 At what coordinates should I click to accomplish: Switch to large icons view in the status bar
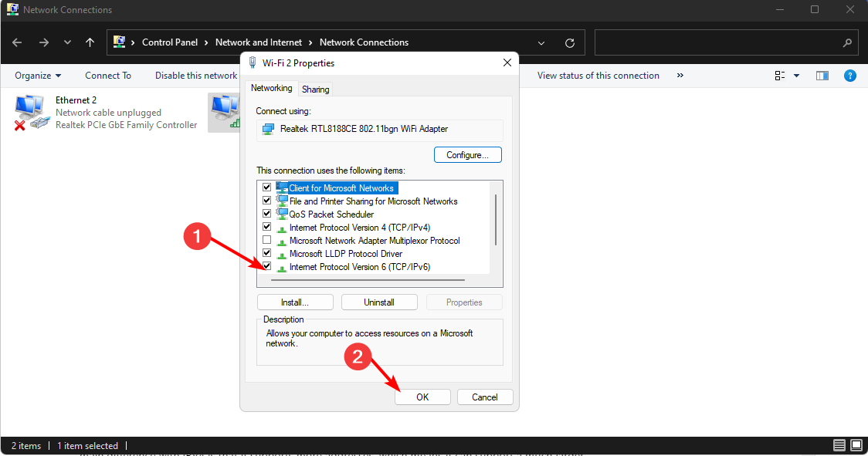(856, 445)
